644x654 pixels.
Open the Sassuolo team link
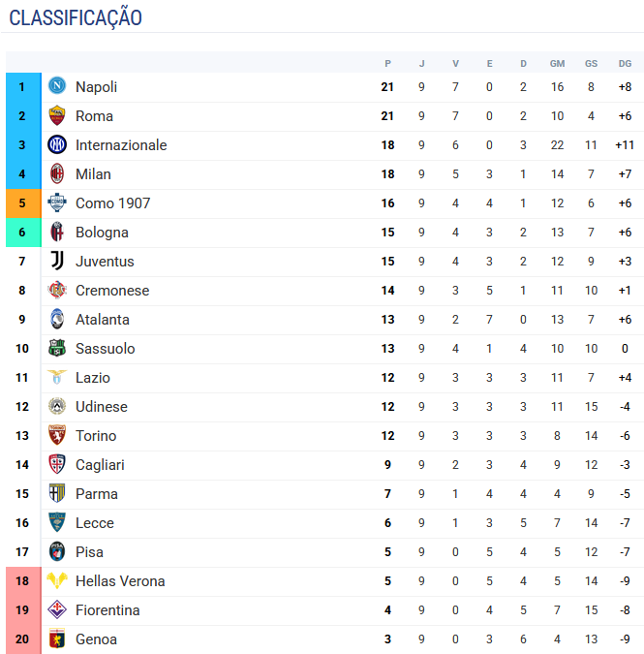pos(105,349)
